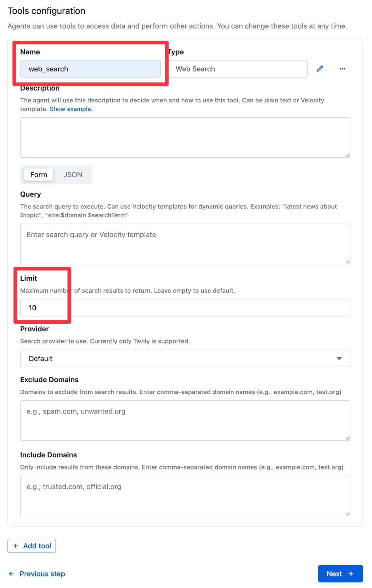Click the pencil edit icon beside Type
Image resolution: width=372 pixels, height=588 pixels.
click(320, 69)
